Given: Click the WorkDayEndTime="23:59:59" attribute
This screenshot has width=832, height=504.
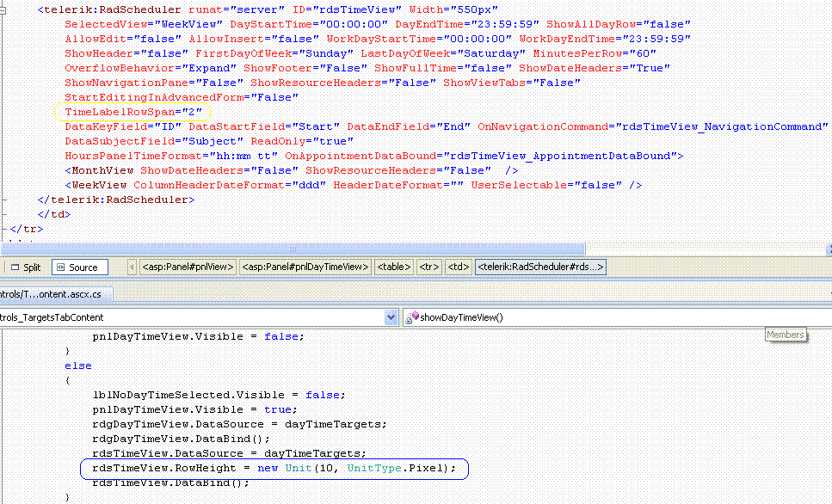Looking at the screenshot, I should pos(605,40).
